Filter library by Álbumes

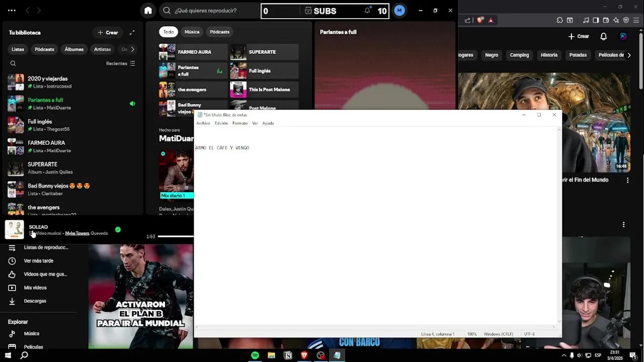pyautogui.click(x=74, y=49)
